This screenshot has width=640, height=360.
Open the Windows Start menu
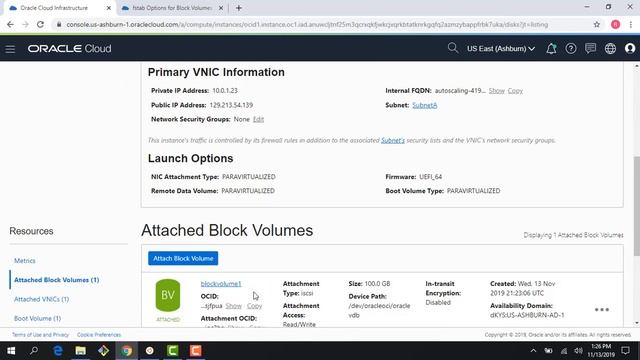(11, 351)
